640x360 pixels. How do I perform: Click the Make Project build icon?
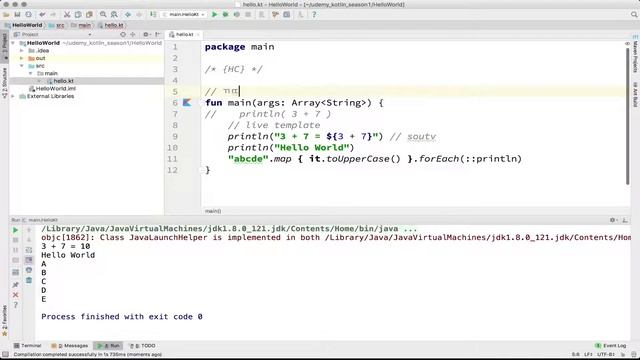tap(153, 15)
